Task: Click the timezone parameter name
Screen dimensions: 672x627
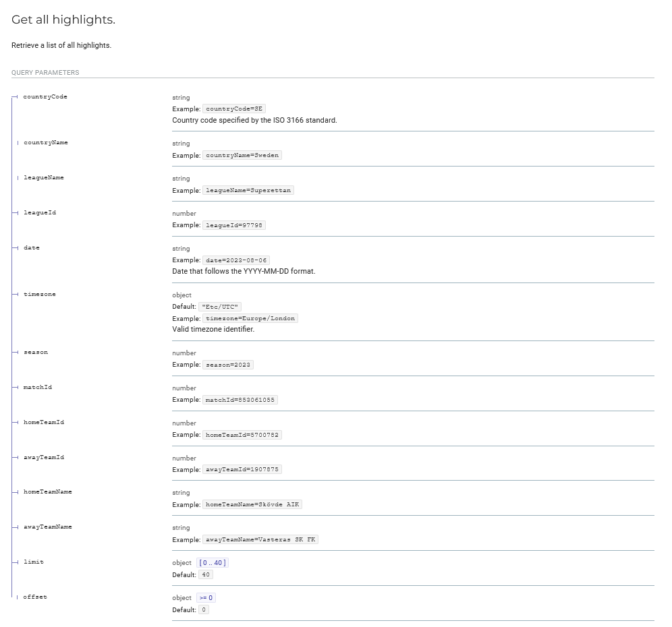Action: 40,294
